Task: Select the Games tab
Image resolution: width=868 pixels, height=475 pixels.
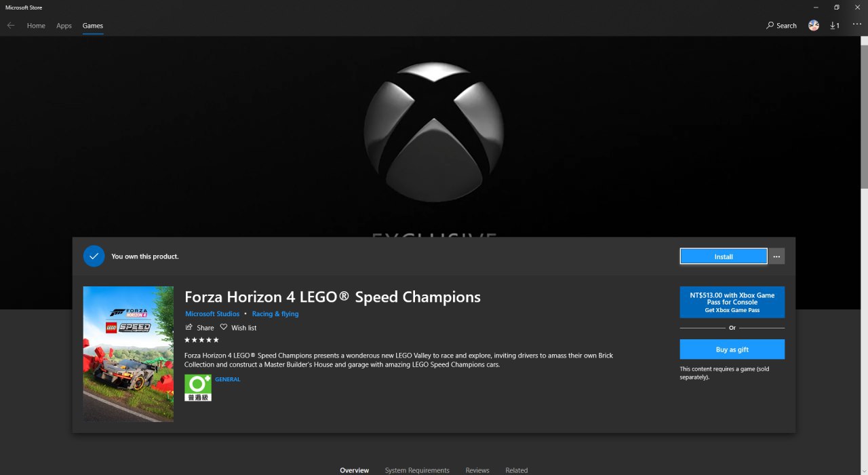Action: 93,26
